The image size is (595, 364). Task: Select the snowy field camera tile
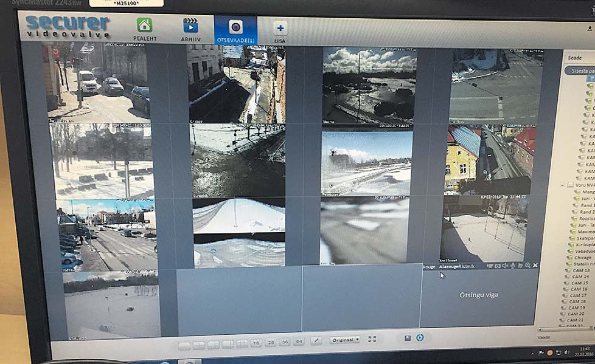coord(111,305)
